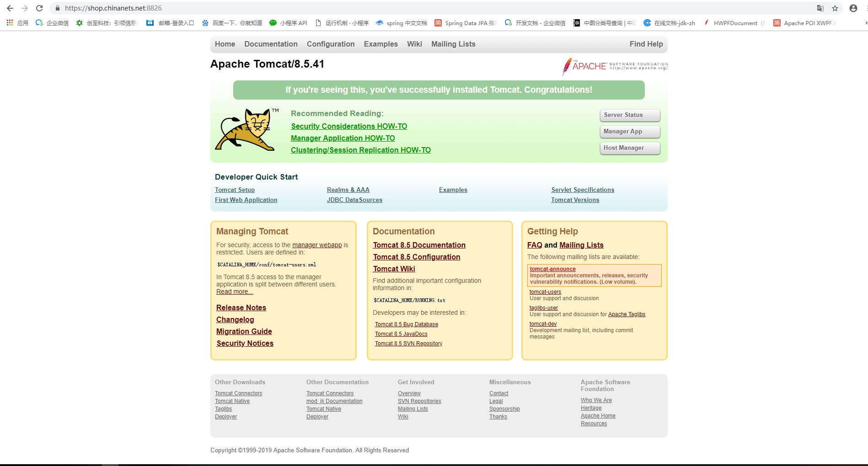Open the 小程序 API bookmark
Screen dimensions: 868x466
point(289,23)
